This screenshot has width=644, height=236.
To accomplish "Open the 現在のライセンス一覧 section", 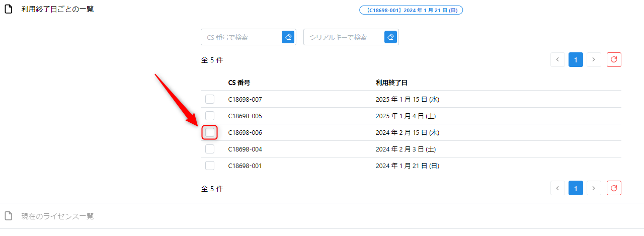I will [57, 216].
